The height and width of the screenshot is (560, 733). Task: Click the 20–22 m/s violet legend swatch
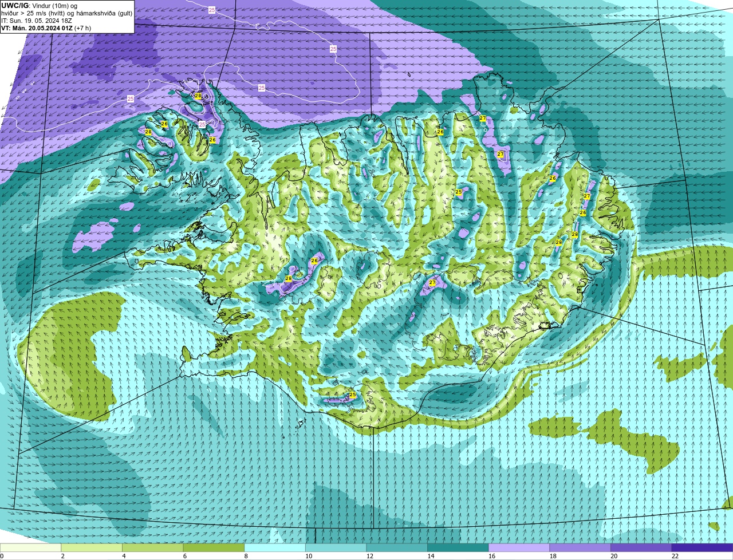[641, 548]
